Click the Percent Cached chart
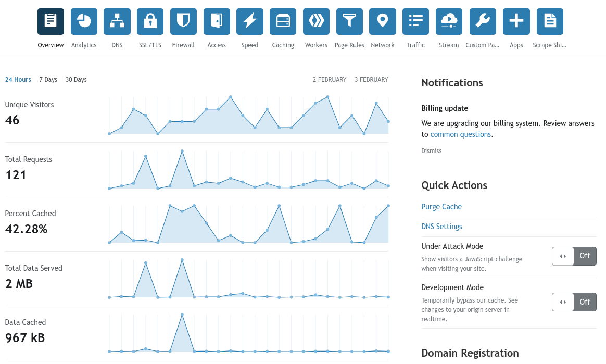The width and height of the screenshot is (606, 364). click(248, 224)
